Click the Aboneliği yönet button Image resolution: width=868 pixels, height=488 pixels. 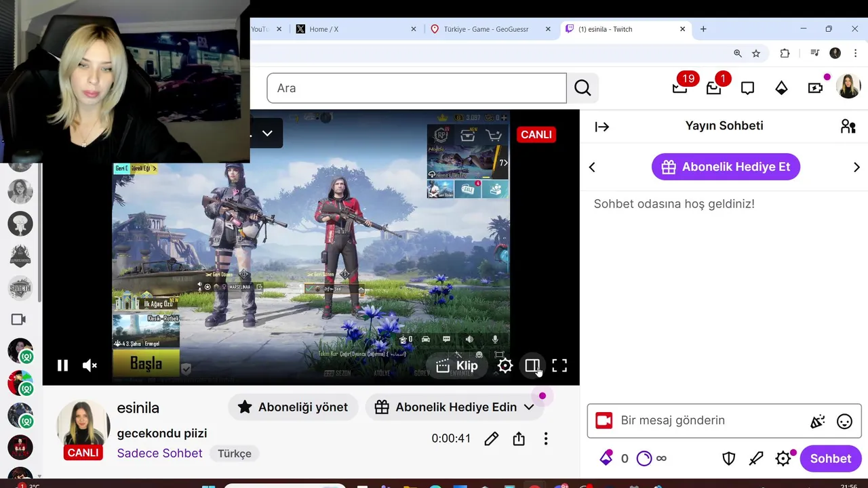pos(293,407)
